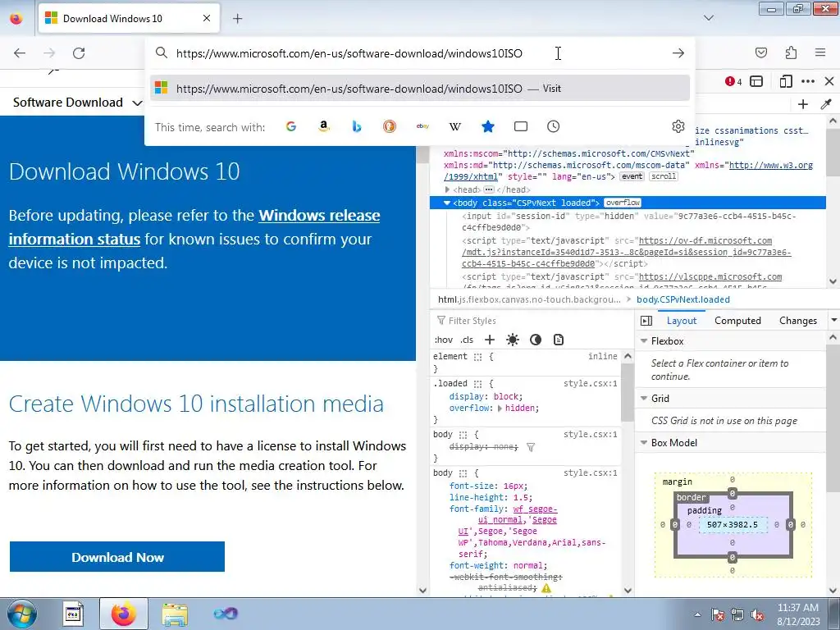Search this time with Google

291,126
